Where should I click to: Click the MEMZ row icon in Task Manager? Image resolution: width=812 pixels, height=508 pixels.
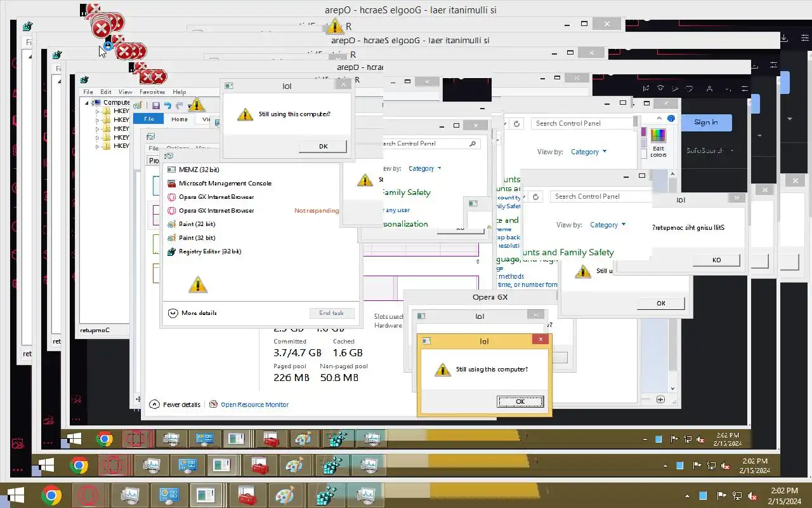171,170
